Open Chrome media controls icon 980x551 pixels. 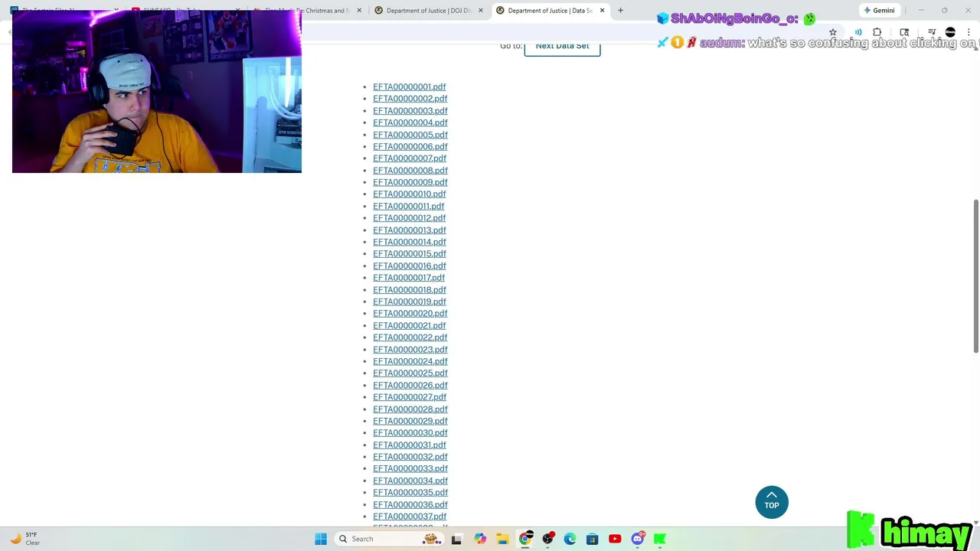point(932,32)
